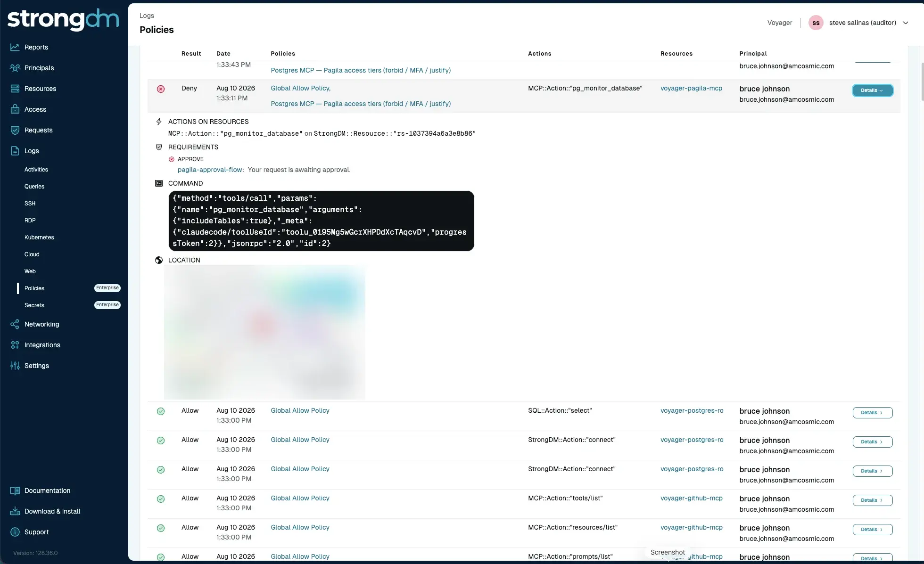Open SSH logs submenu item
The height and width of the screenshot is (564, 924).
(30, 204)
